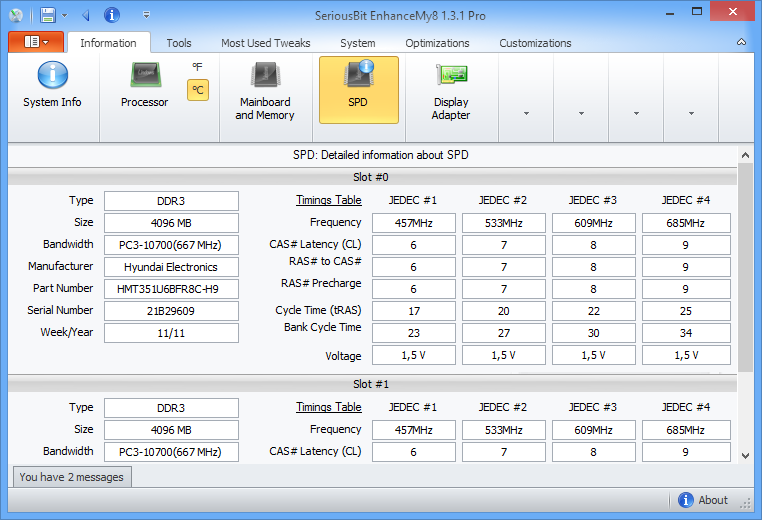The image size is (762, 520).
Task: Click the scrollbar up arrow
Action: 745,156
